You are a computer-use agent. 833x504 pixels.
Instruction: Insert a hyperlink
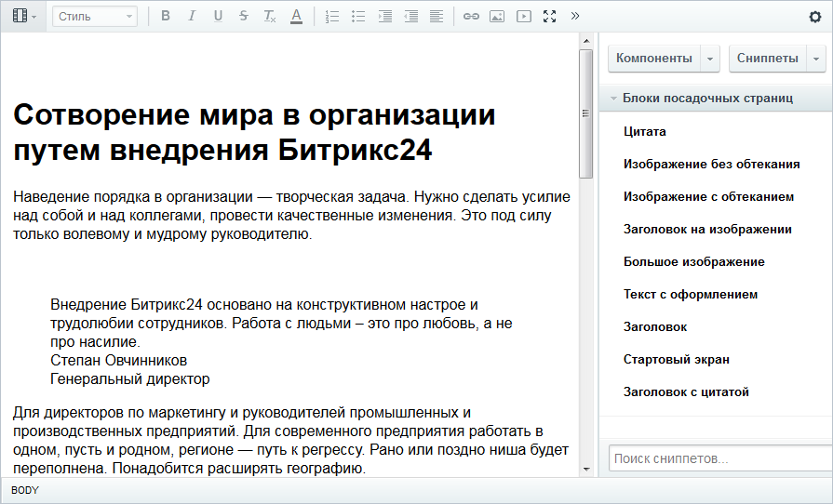tap(471, 17)
